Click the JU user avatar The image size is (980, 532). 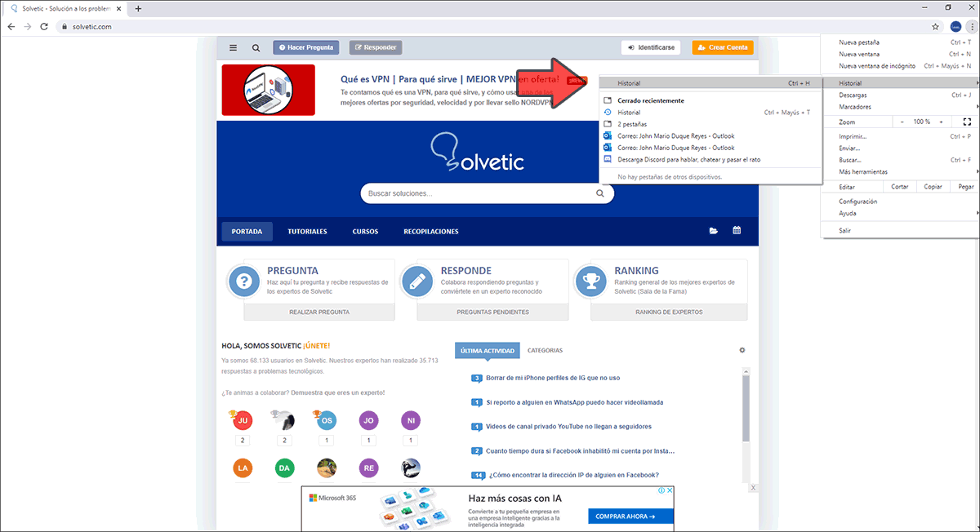[242, 421]
